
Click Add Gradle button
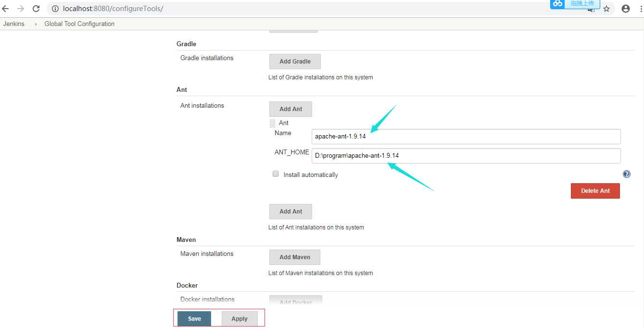(295, 62)
